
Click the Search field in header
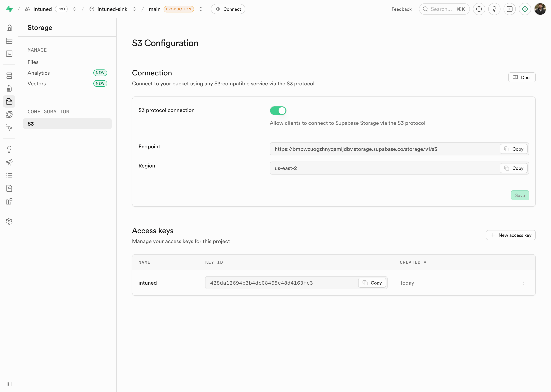[444, 9]
